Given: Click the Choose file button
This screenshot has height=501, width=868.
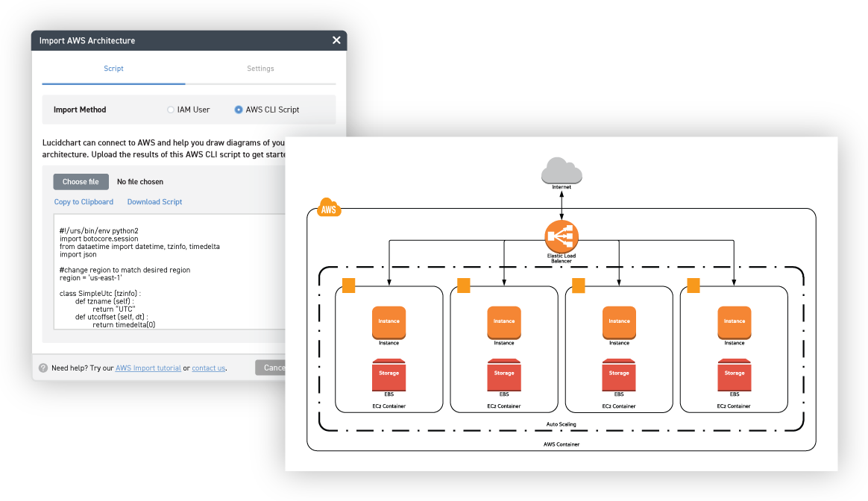Looking at the screenshot, I should [x=81, y=182].
